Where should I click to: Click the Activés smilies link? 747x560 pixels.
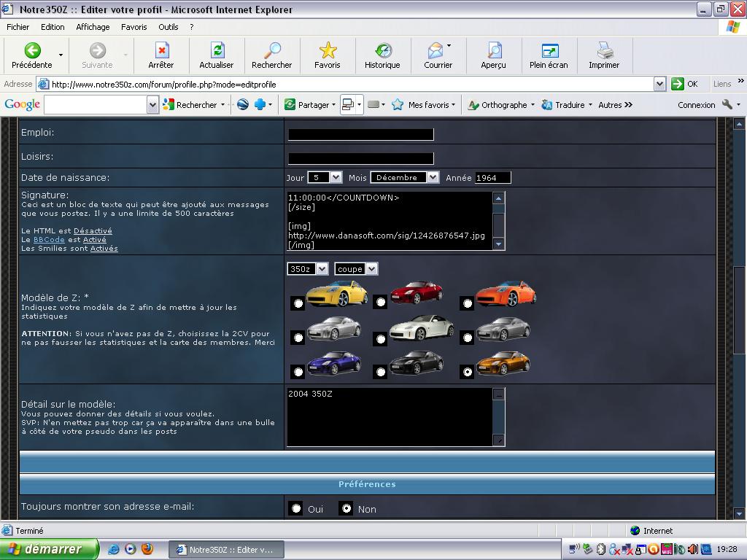point(104,248)
